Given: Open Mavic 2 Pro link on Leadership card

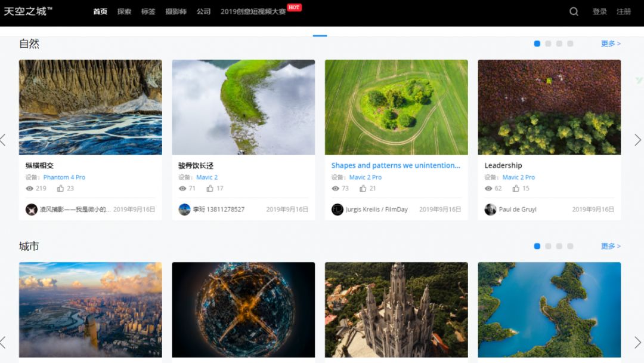Looking at the screenshot, I should coord(519,177).
